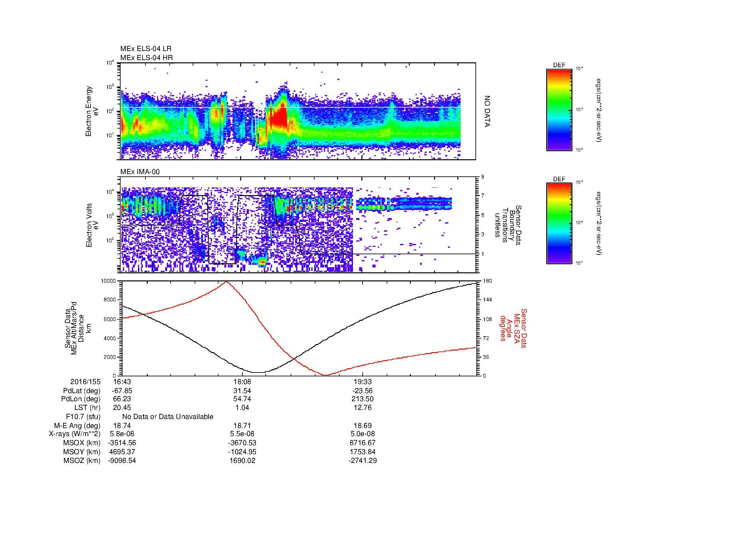
Task: Click the time tick label '18:08'
Action: click(x=242, y=382)
